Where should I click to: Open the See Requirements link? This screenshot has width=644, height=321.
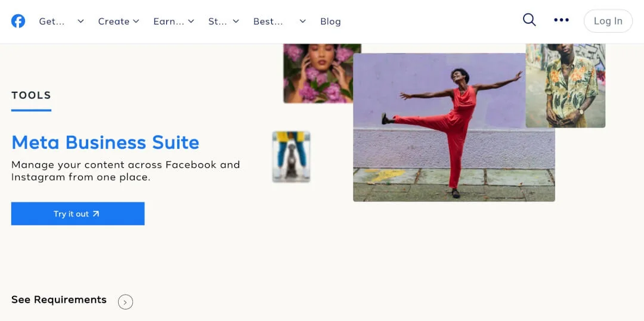58,300
